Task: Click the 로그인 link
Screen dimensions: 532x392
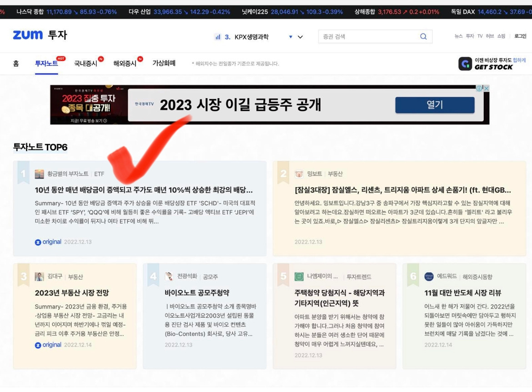Action: pyautogui.click(x=520, y=36)
